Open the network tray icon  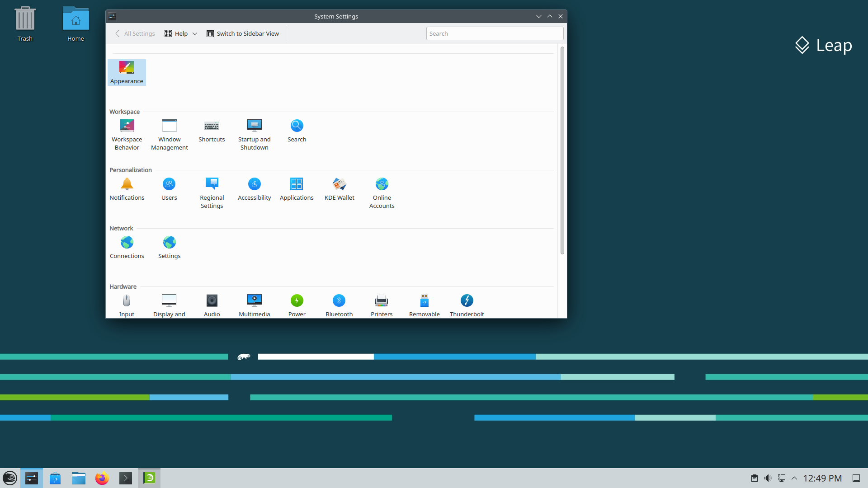(782, 478)
